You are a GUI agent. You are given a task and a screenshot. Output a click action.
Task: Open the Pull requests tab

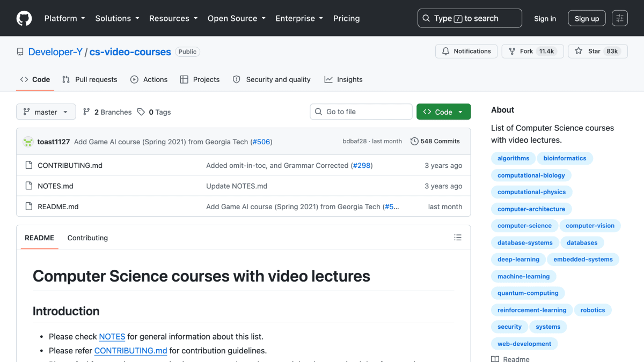pos(90,79)
